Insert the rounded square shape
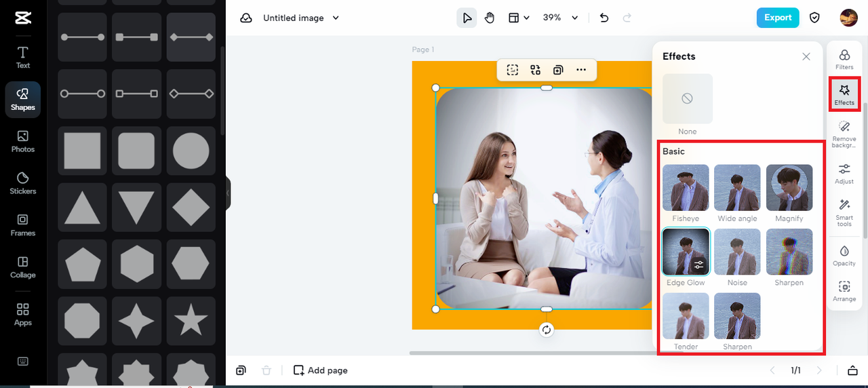The height and width of the screenshot is (388, 868). 136,151
